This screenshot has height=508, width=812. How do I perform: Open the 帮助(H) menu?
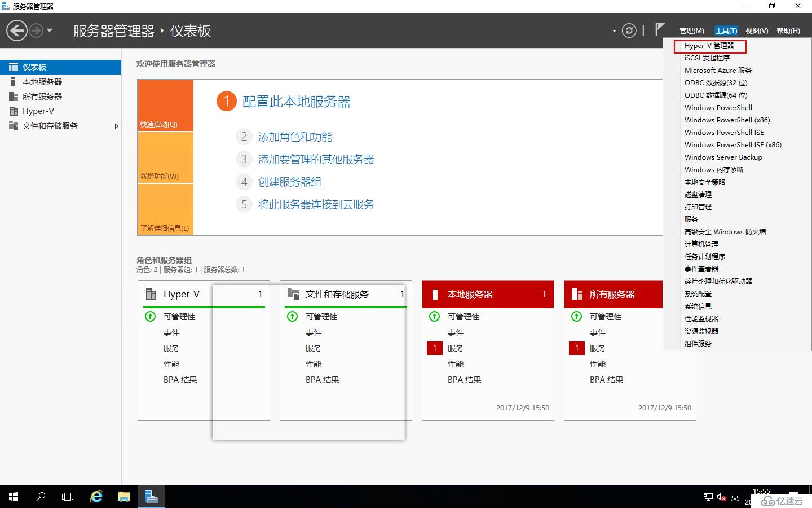tap(788, 31)
